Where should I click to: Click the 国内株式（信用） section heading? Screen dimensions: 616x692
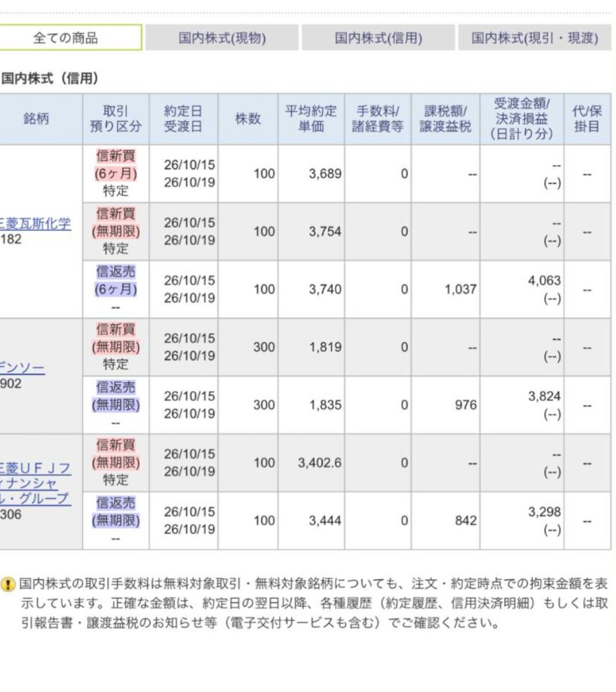(x=50, y=78)
